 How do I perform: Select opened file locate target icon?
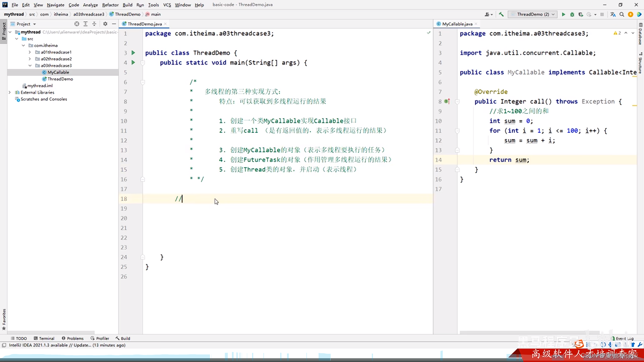point(77,24)
